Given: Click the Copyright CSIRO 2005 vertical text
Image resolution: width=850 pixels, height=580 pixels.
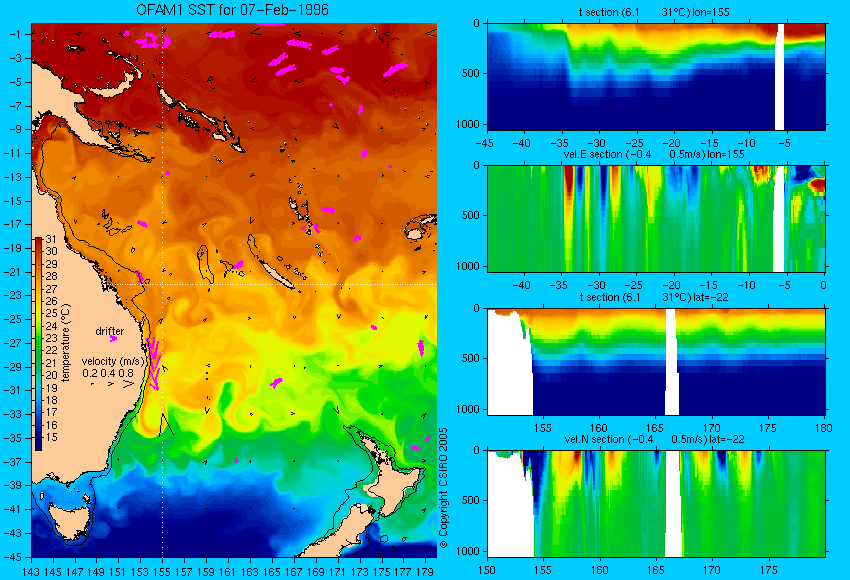Looking at the screenshot, I should (x=443, y=488).
